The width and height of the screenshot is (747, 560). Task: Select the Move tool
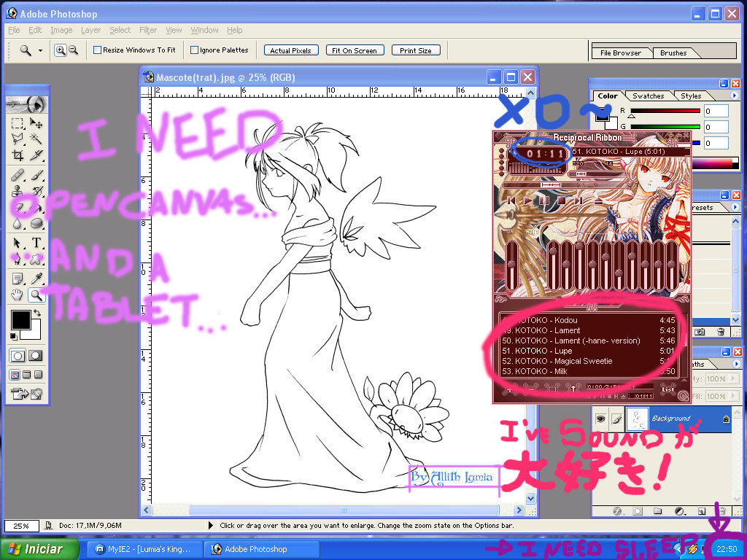pyautogui.click(x=36, y=124)
